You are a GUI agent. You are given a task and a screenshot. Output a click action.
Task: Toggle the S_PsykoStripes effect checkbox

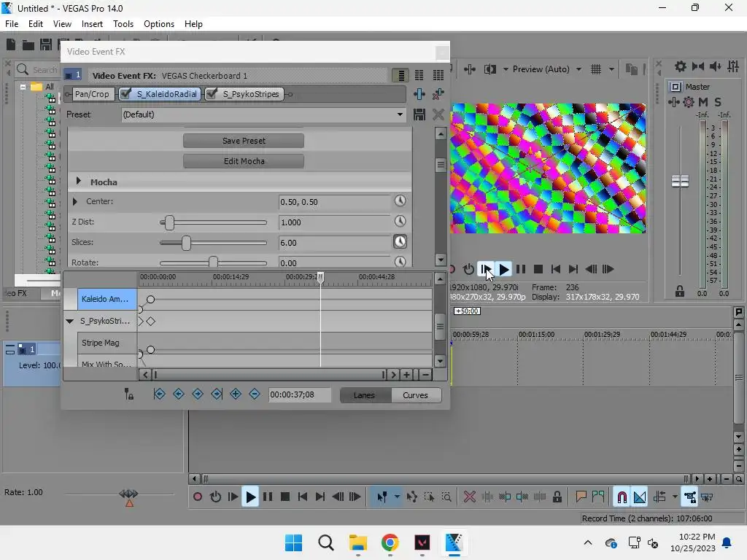(212, 94)
